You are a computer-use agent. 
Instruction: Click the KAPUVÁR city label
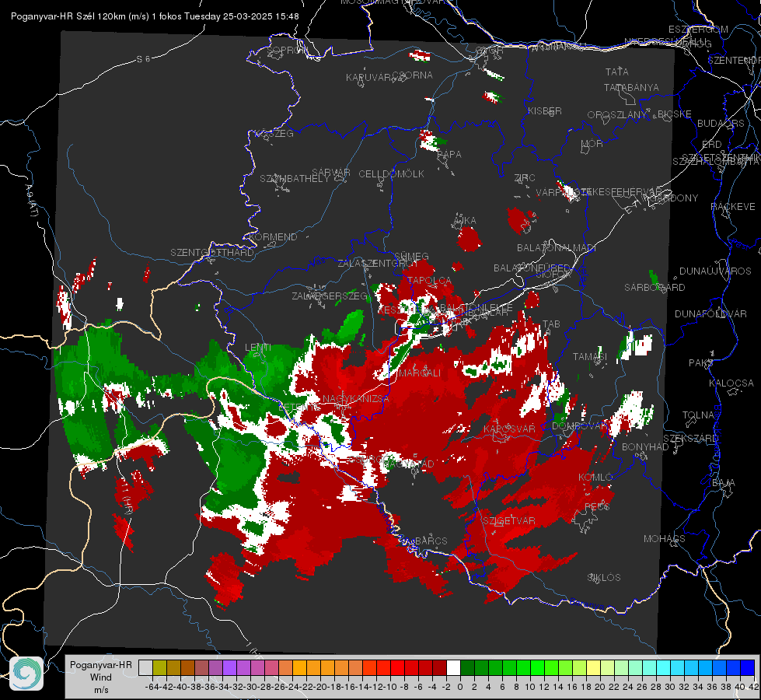tap(368, 78)
